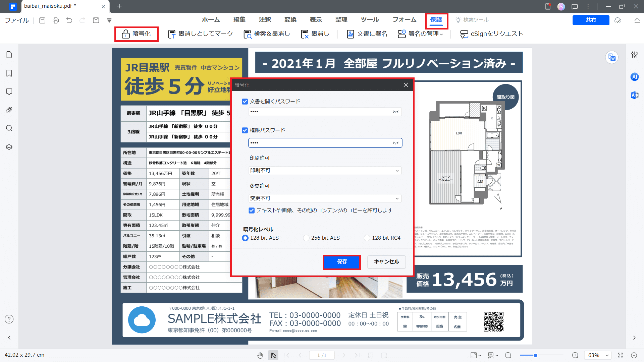This screenshot has height=362, width=644.
Task: Click 保存 button in encryption dialog
Action: click(342, 262)
